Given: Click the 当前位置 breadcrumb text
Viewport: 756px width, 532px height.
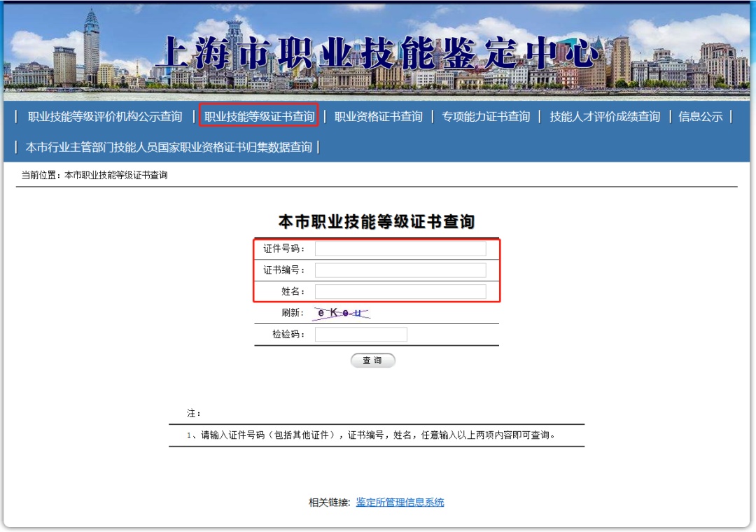Looking at the screenshot, I should (94, 176).
